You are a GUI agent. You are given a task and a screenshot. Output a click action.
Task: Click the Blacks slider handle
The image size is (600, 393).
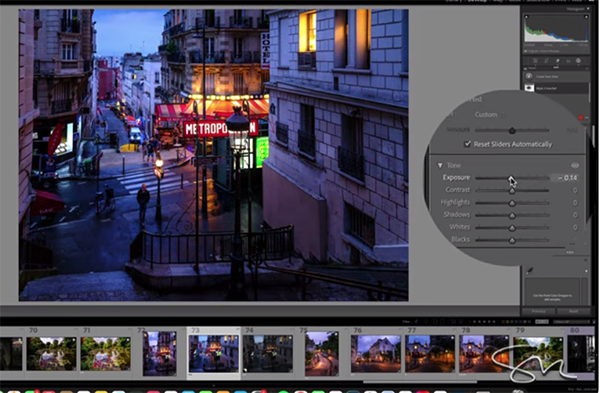click(512, 240)
